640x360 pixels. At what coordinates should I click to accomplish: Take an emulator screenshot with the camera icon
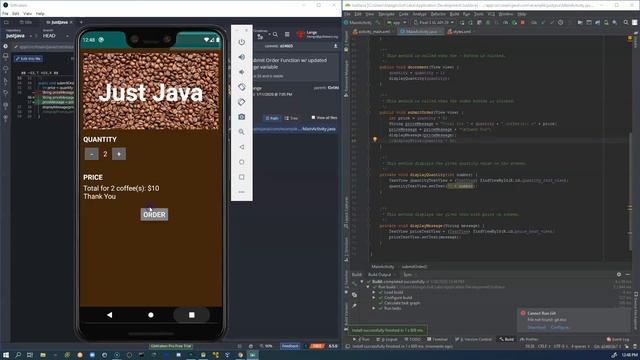click(242, 117)
